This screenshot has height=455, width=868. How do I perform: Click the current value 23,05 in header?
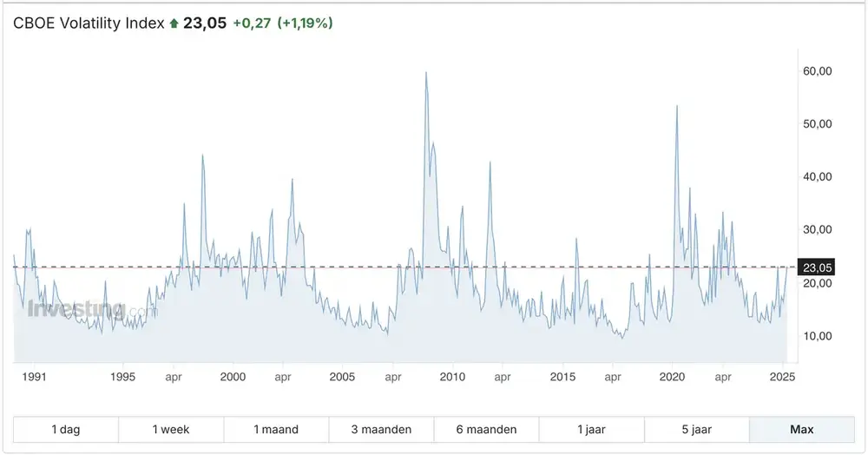(205, 23)
